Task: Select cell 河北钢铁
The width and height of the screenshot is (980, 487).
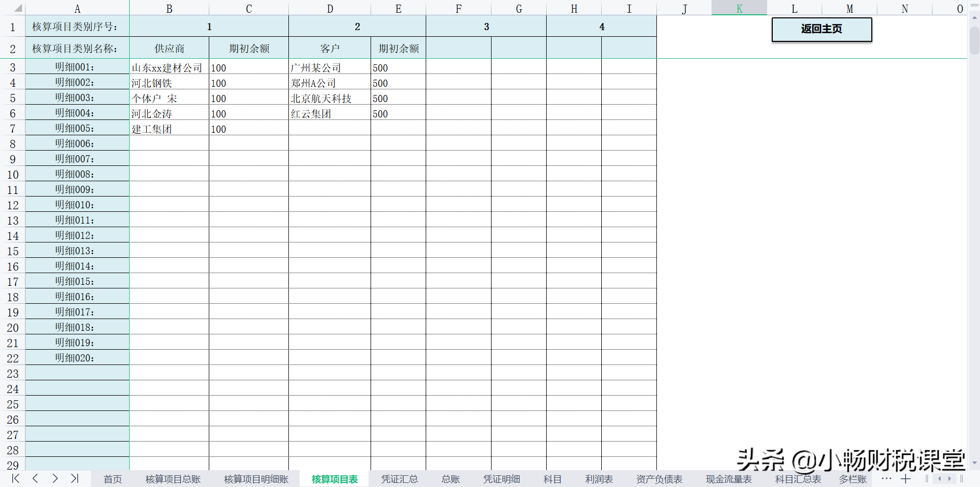Action: click(x=169, y=82)
